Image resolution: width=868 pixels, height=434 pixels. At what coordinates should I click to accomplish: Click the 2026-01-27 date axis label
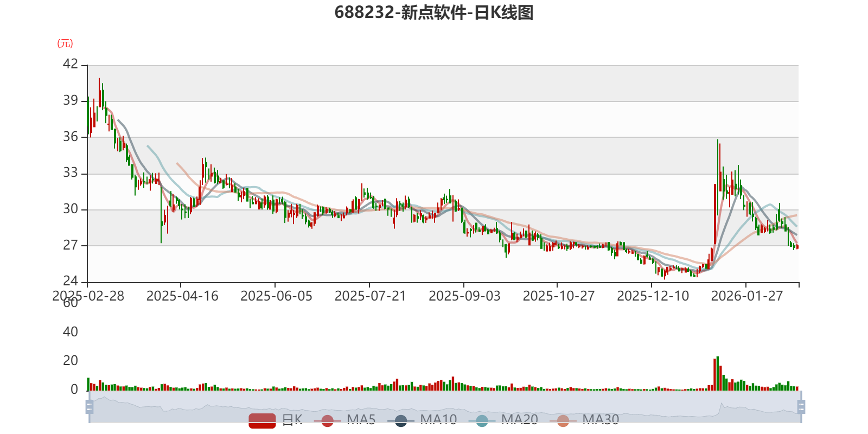[747, 296]
